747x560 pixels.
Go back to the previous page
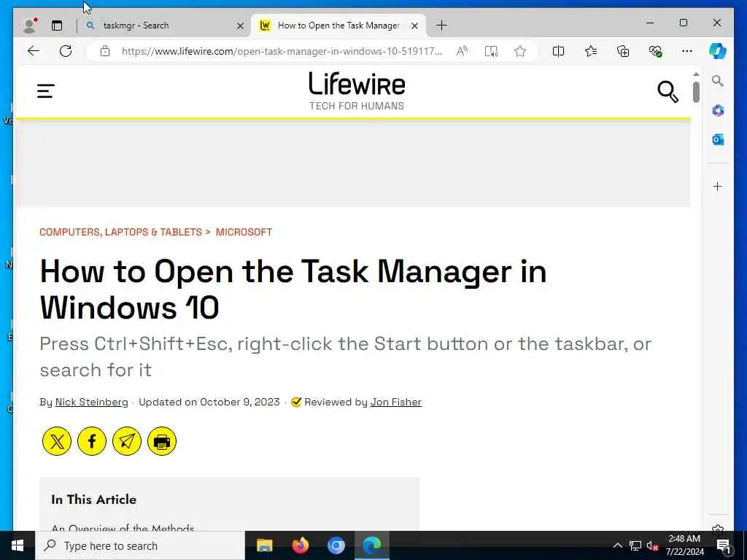34,51
